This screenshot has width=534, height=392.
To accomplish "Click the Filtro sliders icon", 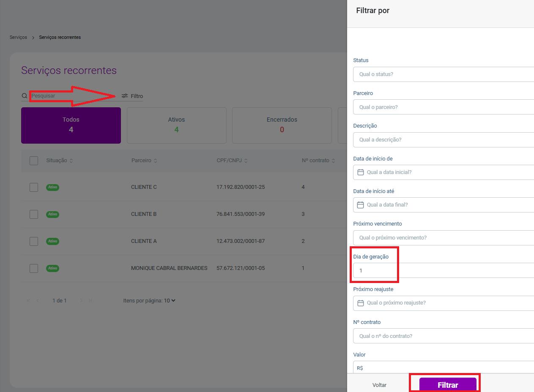I will tap(125, 96).
